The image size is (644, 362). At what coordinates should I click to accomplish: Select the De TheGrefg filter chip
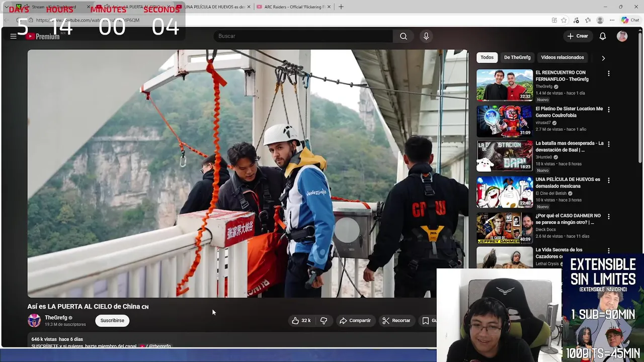(517, 57)
